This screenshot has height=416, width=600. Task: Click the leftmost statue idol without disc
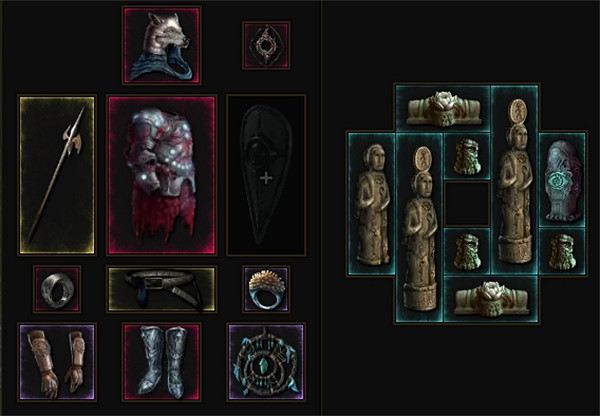pos(372,204)
